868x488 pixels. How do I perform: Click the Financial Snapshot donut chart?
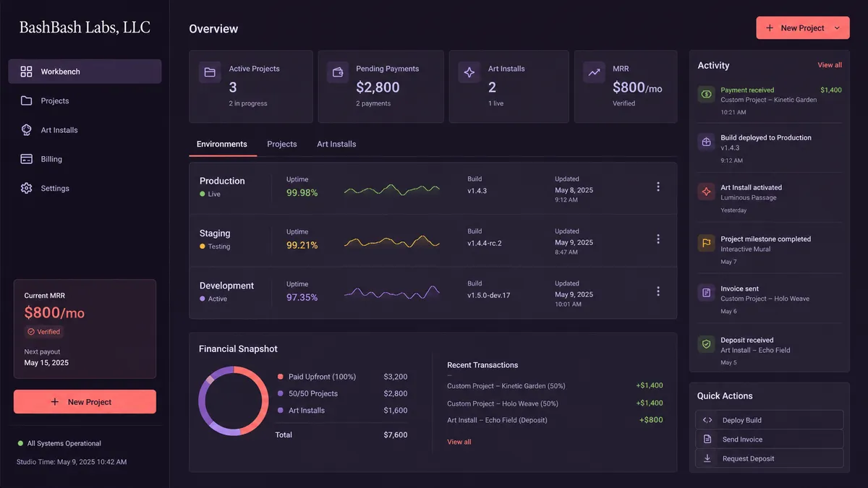coord(234,401)
